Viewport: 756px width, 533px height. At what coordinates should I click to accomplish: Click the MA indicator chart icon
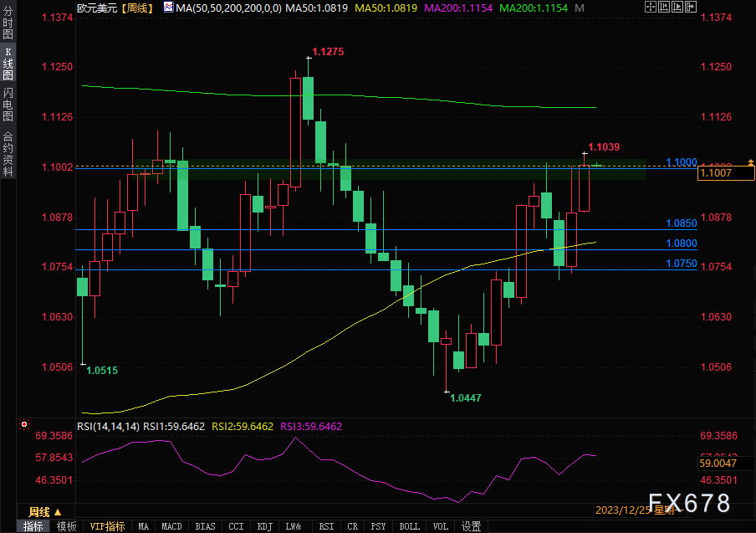(x=167, y=7)
